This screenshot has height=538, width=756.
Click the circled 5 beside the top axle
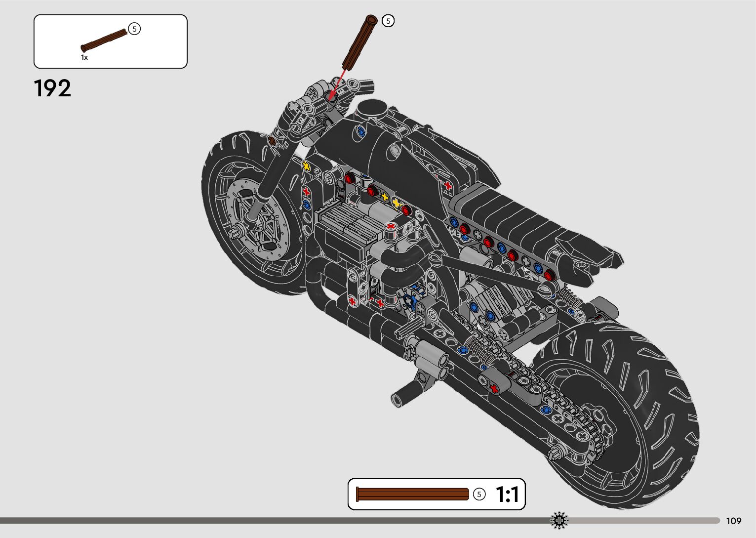[389, 21]
